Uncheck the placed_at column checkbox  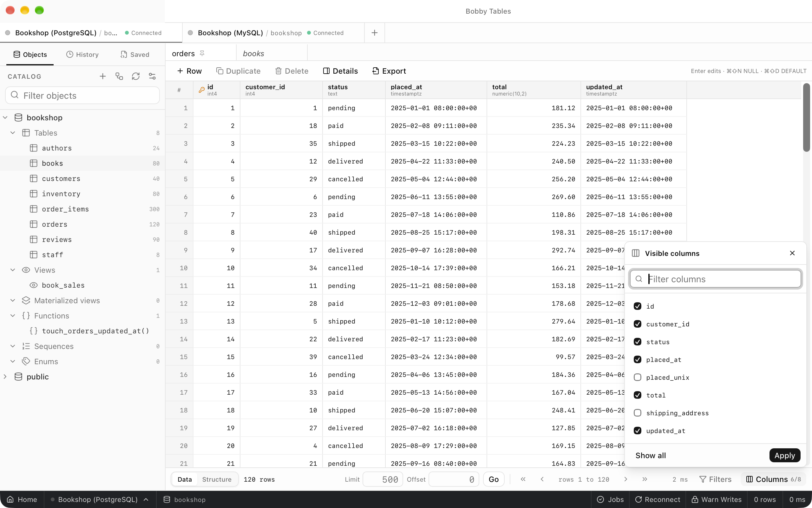pos(638,359)
